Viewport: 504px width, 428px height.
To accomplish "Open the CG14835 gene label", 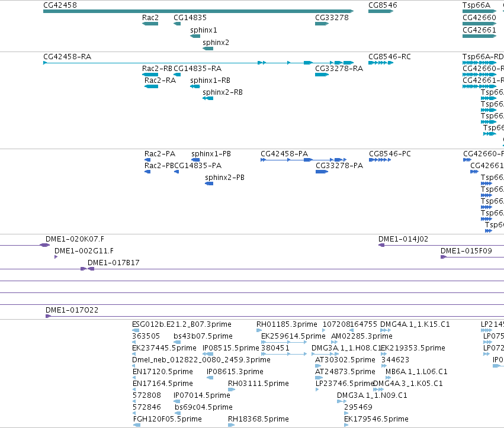I will [x=190, y=18].
